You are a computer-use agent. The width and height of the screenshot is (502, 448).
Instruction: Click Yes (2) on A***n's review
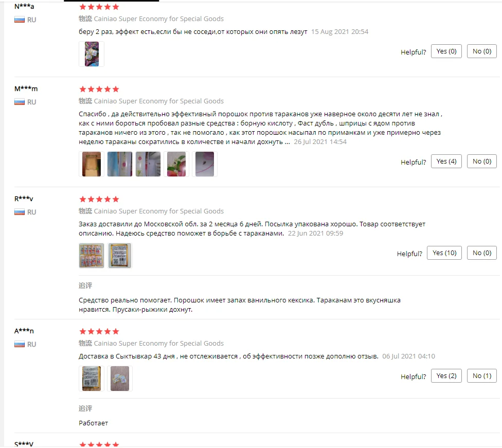[446, 375]
